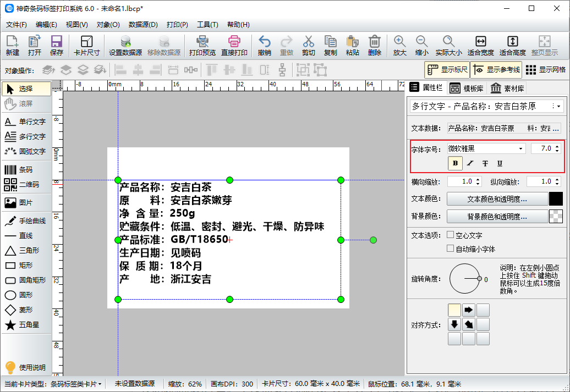
Task: Enable the 自动缩小字体 auto-shrink font checkbox
Action: tap(450, 249)
